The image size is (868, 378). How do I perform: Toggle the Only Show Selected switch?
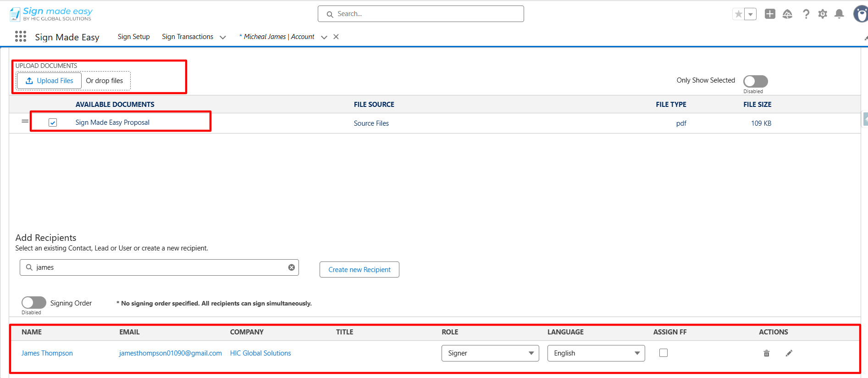(x=755, y=81)
